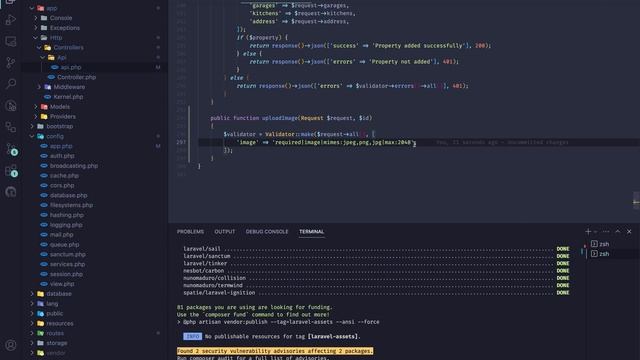This screenshot has width=640, height=360.
Task: Switch to the PROBLEMS tab
Action: click(x=190, y=231)
